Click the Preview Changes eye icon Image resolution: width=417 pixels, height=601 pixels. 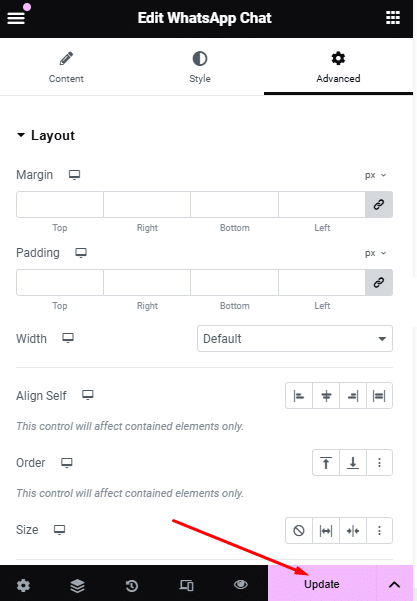point(241,585)
